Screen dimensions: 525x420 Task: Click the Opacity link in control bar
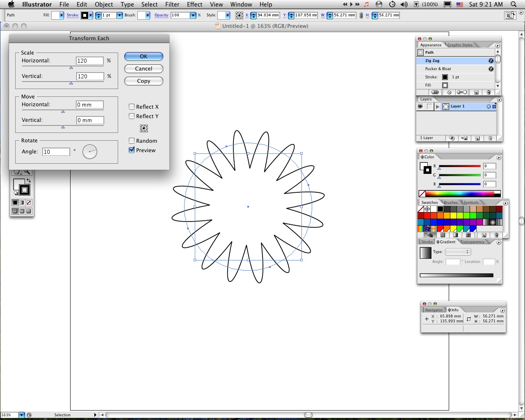coord(162,15)
